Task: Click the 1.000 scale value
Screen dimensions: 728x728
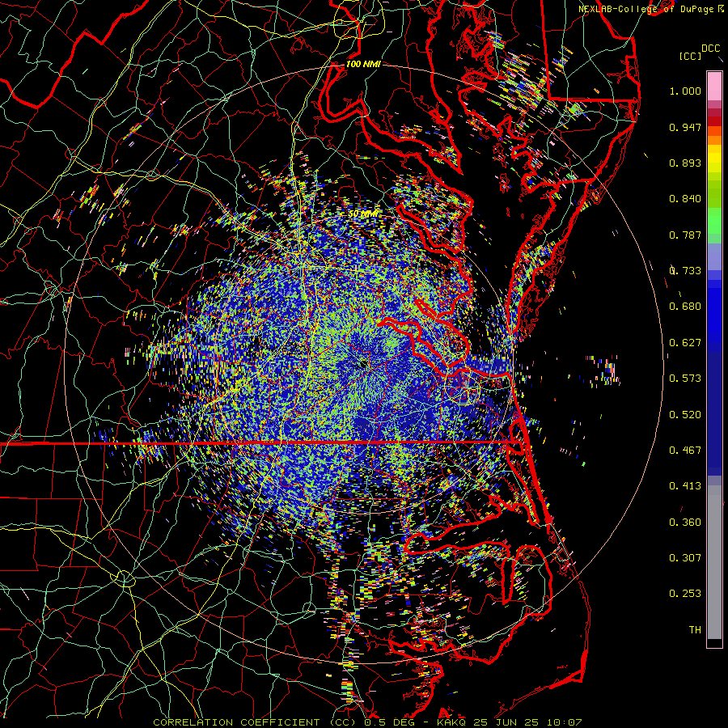Action: (x=685, y=91)
